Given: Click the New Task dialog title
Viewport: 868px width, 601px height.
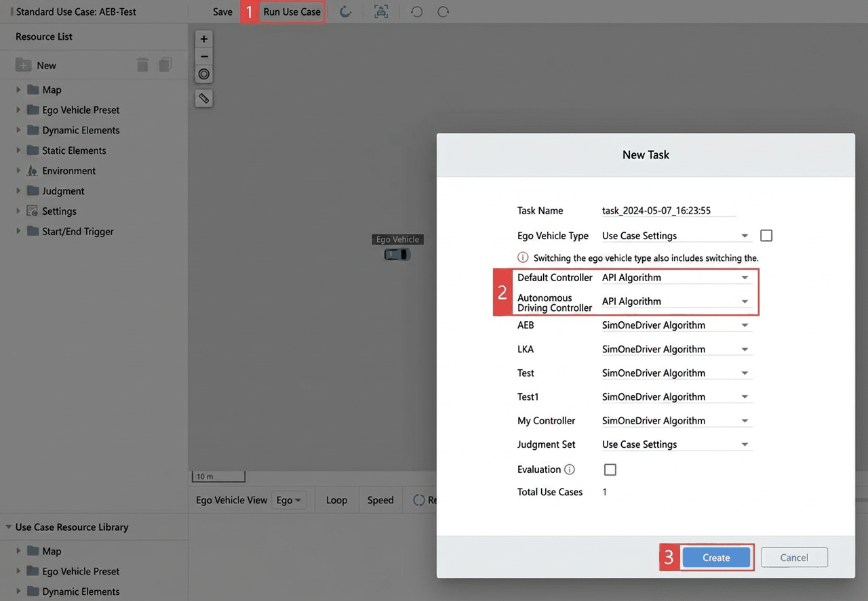Looking at the screenshot, I should pyautogui.click(x=646, y=154).
